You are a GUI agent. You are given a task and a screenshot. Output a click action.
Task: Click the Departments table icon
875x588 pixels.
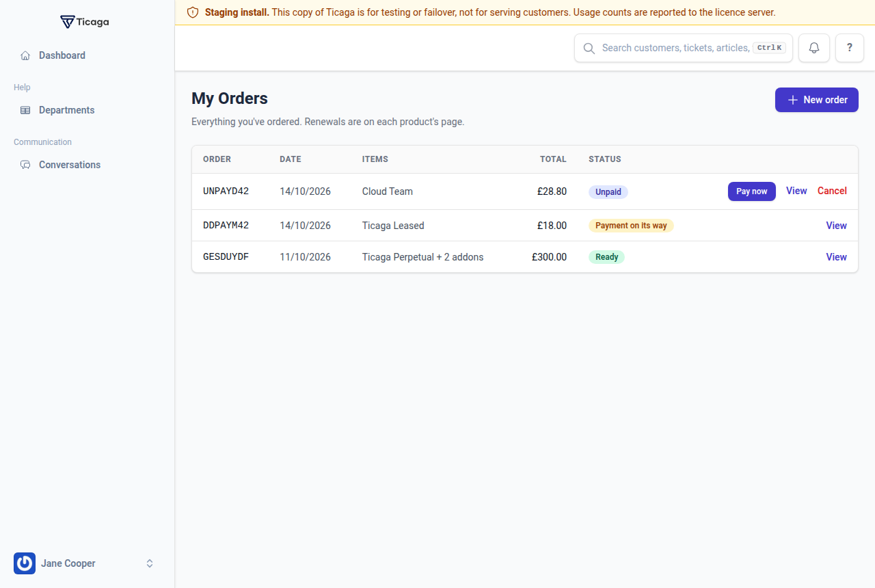click(x=25, y=110)
